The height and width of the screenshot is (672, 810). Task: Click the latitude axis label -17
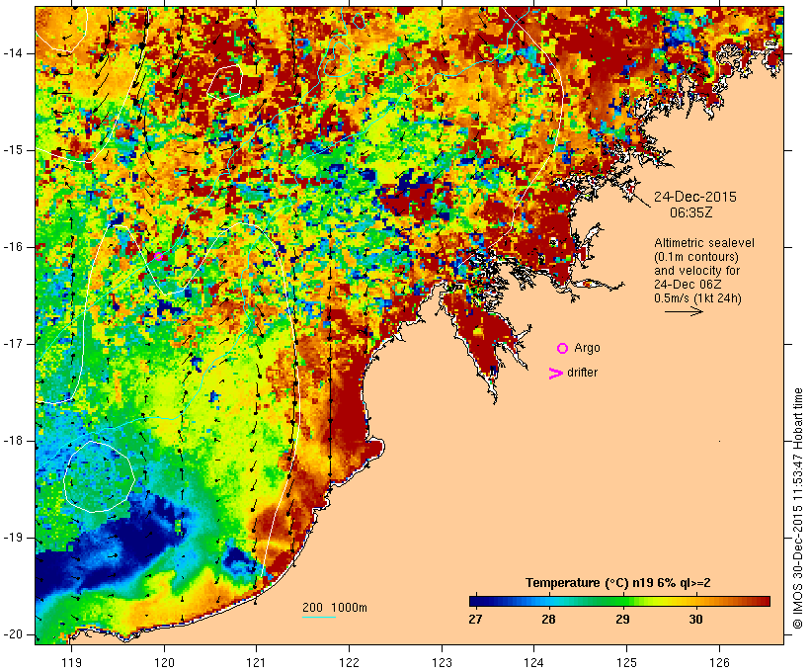[13, 344]
